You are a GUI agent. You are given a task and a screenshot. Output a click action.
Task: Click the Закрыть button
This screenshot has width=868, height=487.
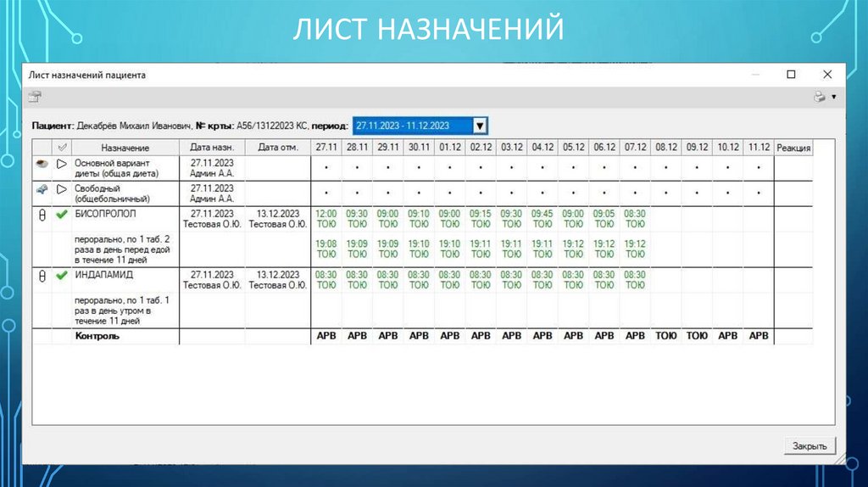pos(810,446)
